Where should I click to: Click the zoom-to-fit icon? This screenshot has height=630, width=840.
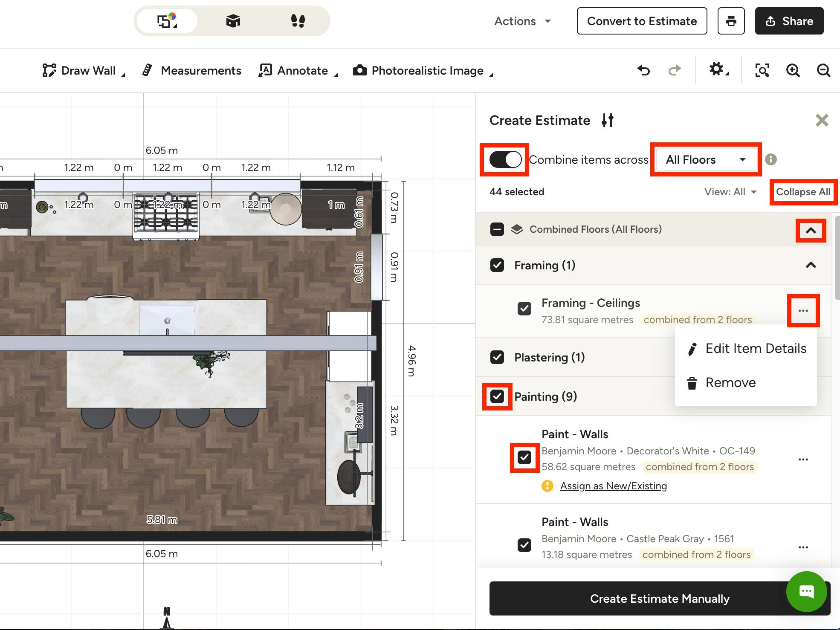tap(762, 70)
